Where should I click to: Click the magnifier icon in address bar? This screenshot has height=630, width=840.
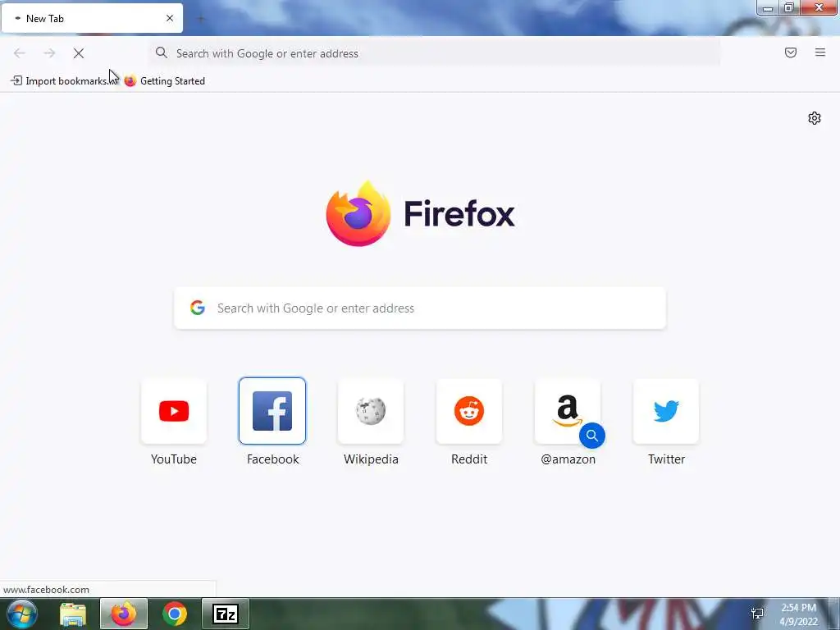pyautogui.click(x=162, y=52)
